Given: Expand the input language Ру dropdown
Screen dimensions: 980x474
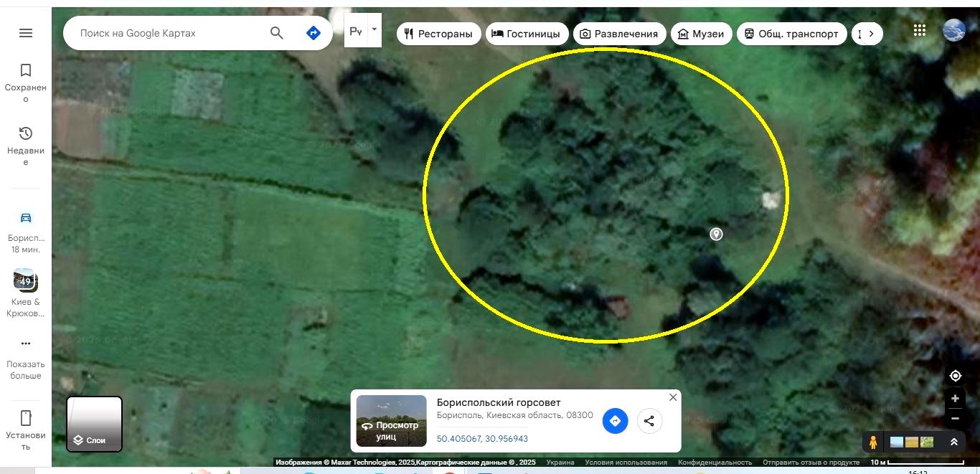Looking at the screenshot, I should click(x=374, y=30).
